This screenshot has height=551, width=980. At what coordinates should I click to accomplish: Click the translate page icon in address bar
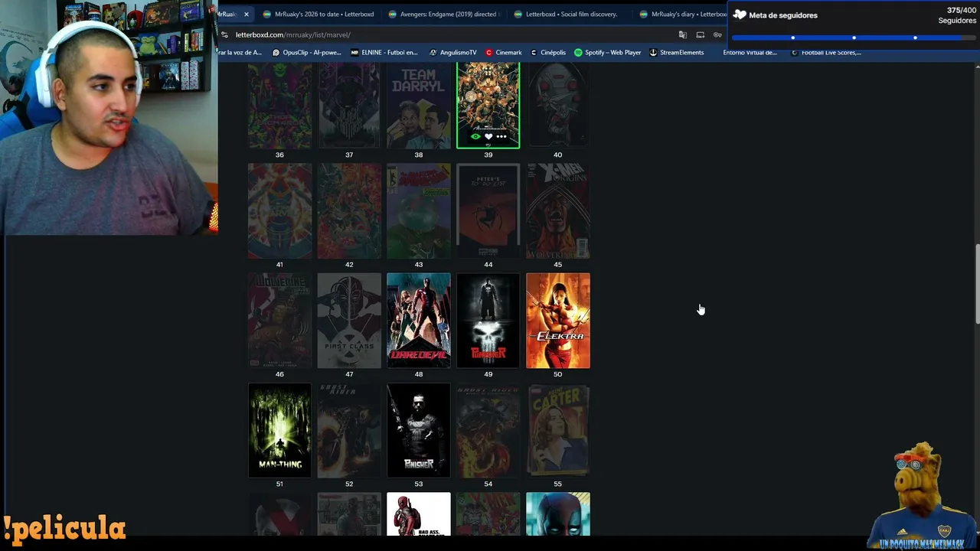(x=683, y=34)
